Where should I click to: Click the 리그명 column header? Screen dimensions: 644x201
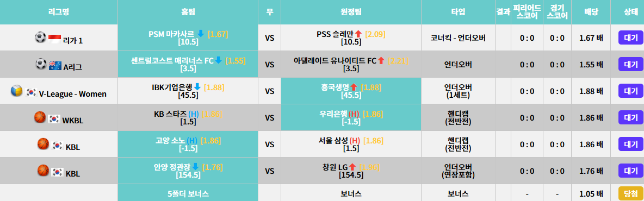pos(59,12)
